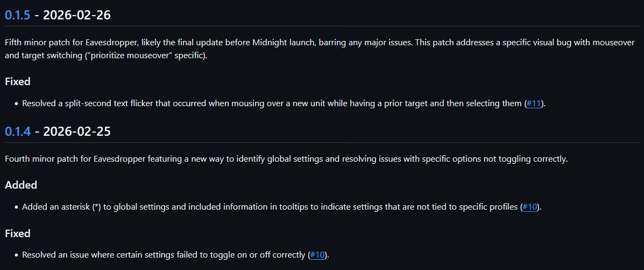This screenshot has width=644, height=270.
Task: Open issue #11 link
Action: [x=534, y=103]
